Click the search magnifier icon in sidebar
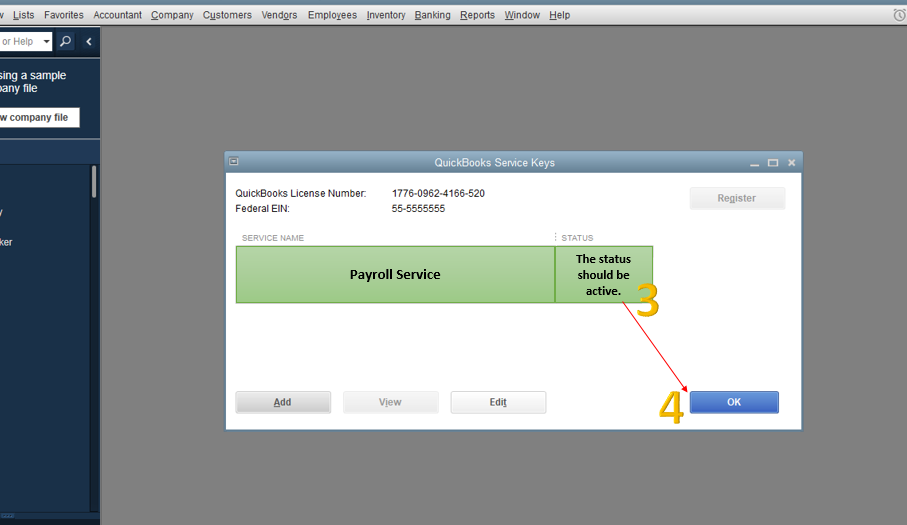 coord(66,41)
